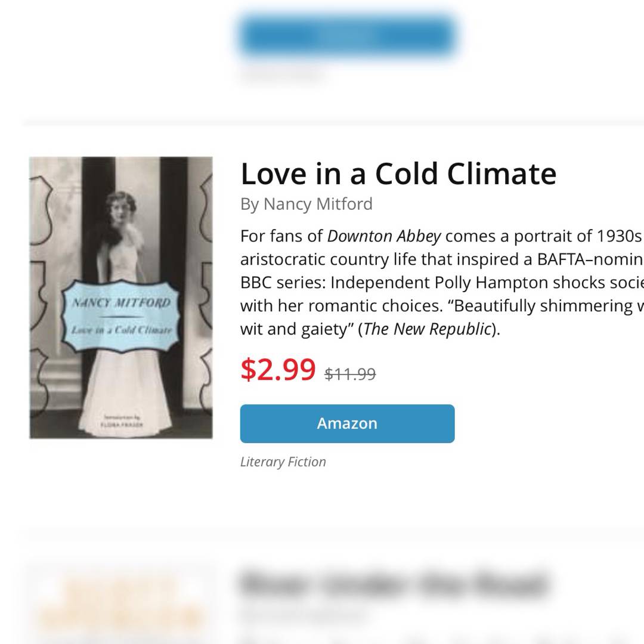Click the crossed-out $11.99 original price
This screenshot has height=644, width=644.
350,374
